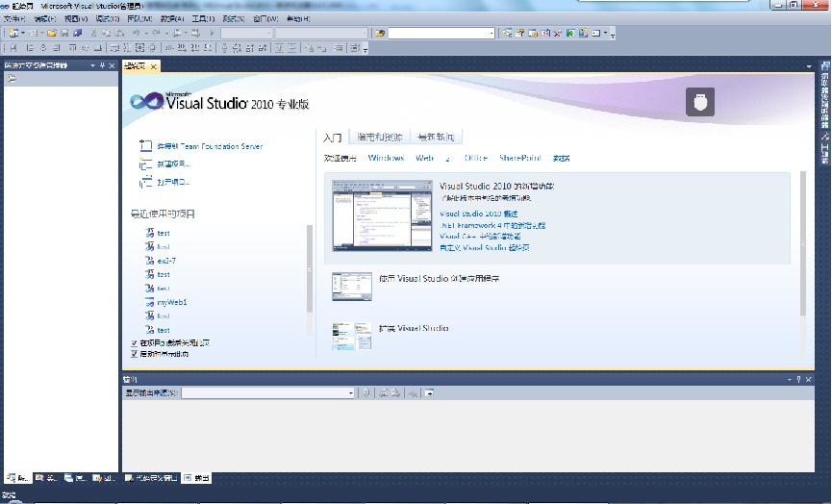The width and height of the screenshot is (832, 504).
Task: Click the Visual Studio 2010 新增功能 thumbnail
Action: tap(382, 215)
